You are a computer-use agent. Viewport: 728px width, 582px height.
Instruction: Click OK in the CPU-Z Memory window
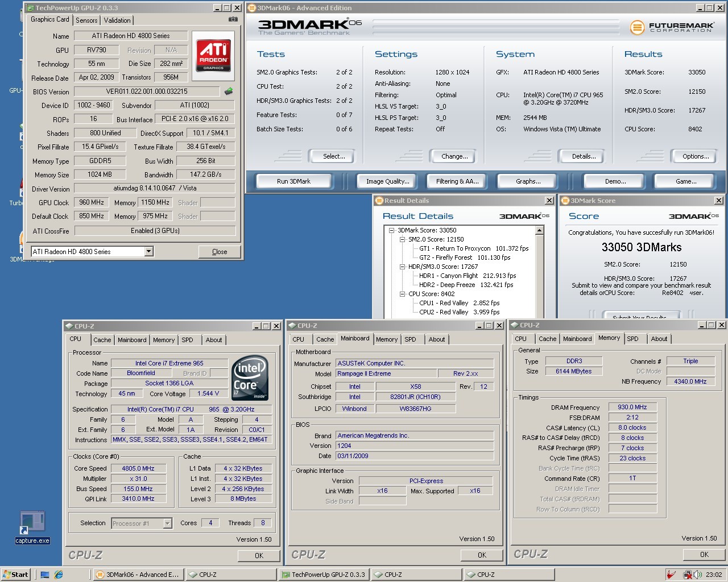(704, 554)
